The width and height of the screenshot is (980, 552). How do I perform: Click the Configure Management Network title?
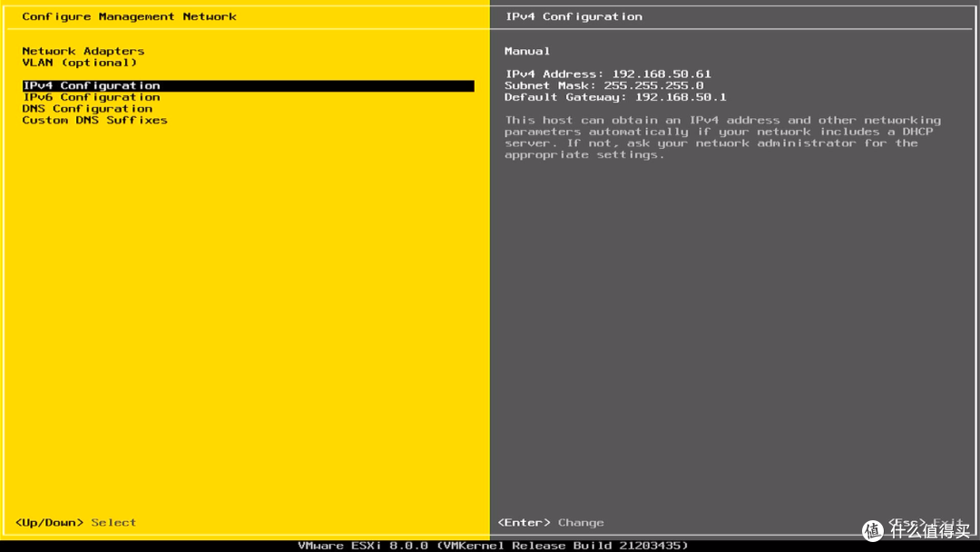(129, 16)
